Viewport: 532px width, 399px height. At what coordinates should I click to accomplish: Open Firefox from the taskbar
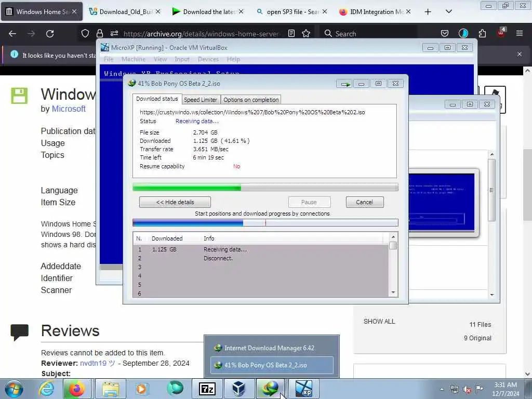tap(77, 389)
